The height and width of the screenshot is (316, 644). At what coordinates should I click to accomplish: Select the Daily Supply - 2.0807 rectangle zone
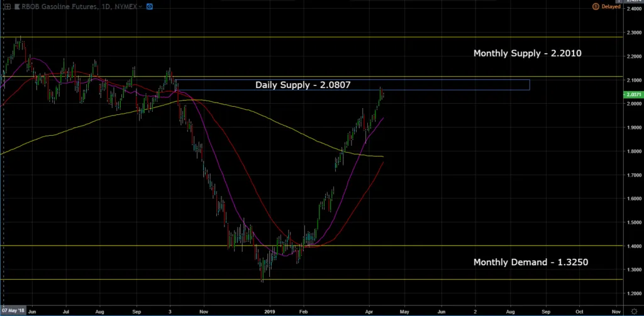(440, 85)
